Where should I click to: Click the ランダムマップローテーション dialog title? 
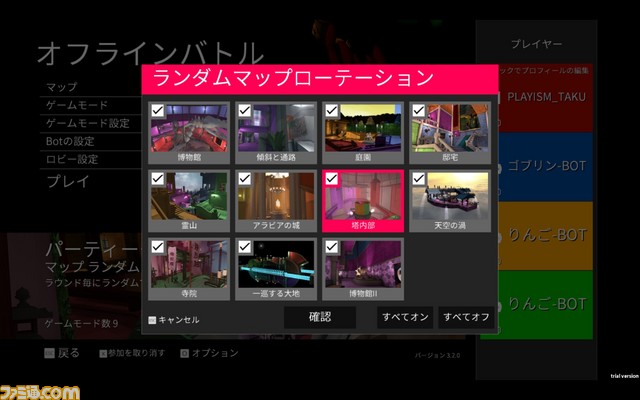[293, 78]
